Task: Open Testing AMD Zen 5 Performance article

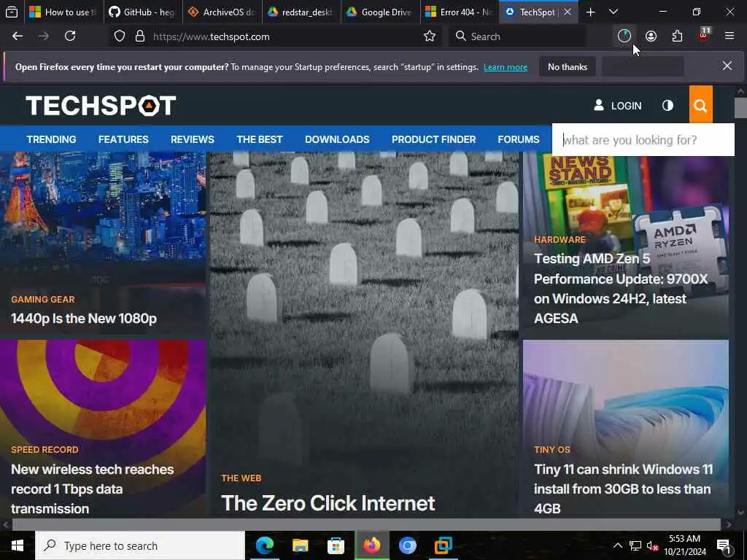Action: 621,288
